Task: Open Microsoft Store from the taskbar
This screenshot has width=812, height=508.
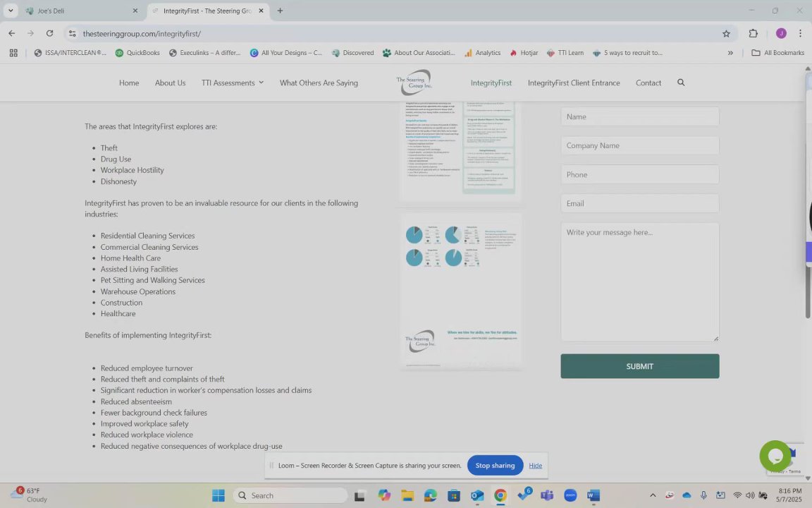Action: click(x=454, y=495)
